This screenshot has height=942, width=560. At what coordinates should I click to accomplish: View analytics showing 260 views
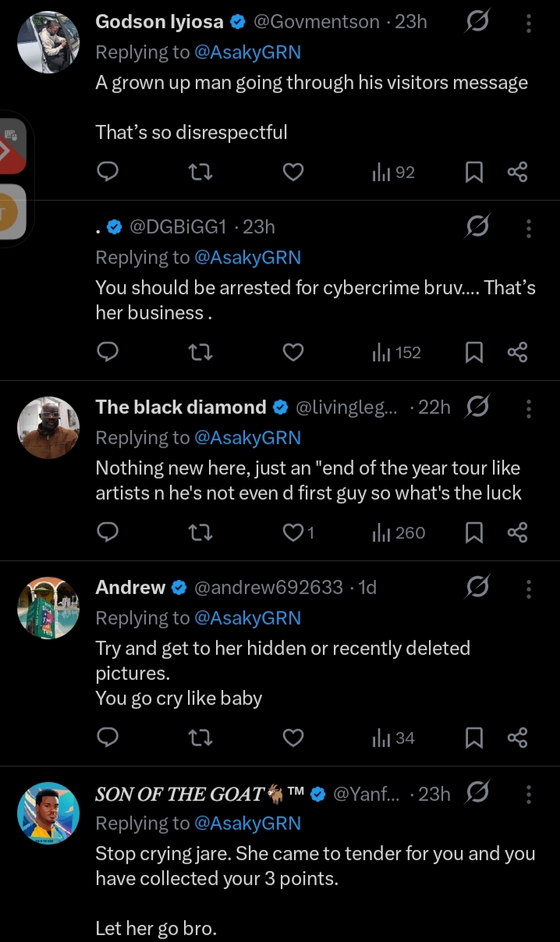pos(399,533)
